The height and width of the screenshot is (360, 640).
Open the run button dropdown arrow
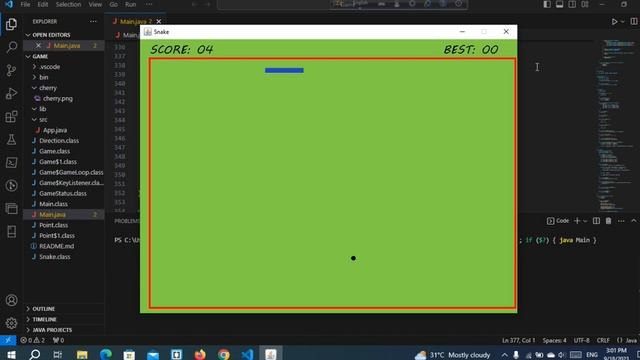click(622, 22)
